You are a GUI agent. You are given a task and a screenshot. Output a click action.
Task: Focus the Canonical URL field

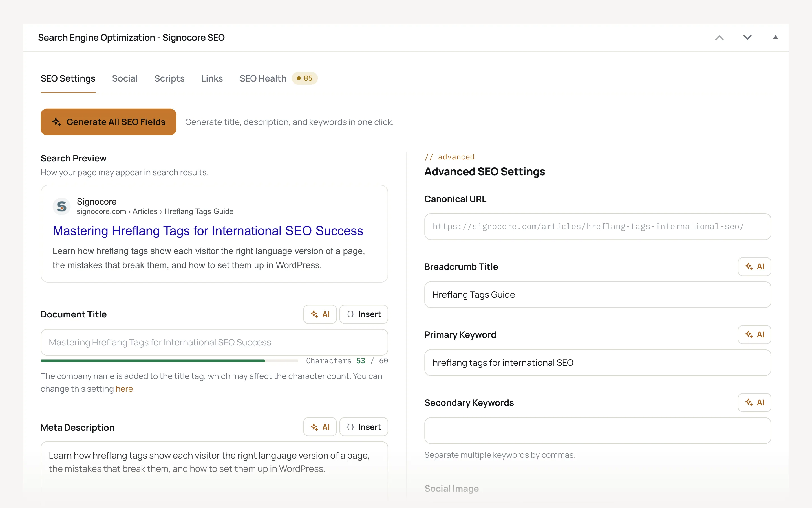coord(598,226)
